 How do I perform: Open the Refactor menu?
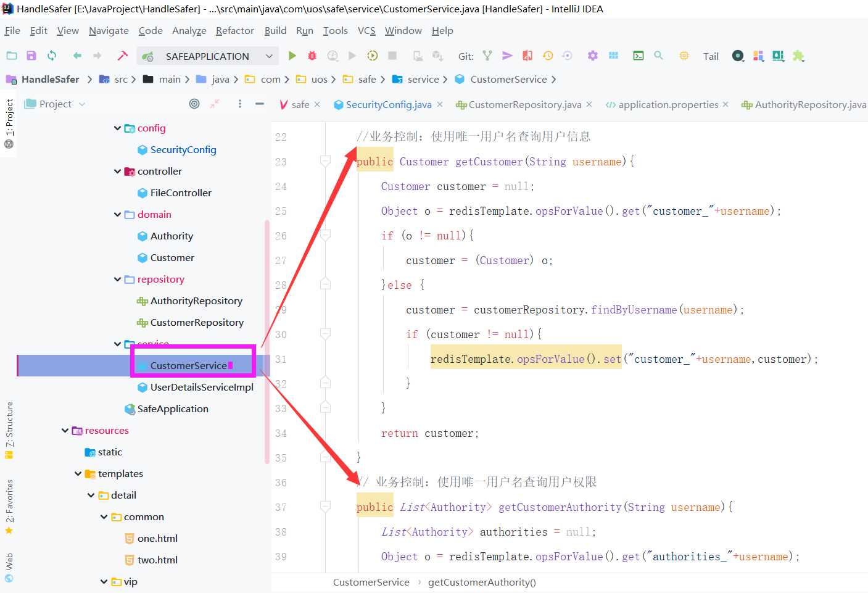234,30
